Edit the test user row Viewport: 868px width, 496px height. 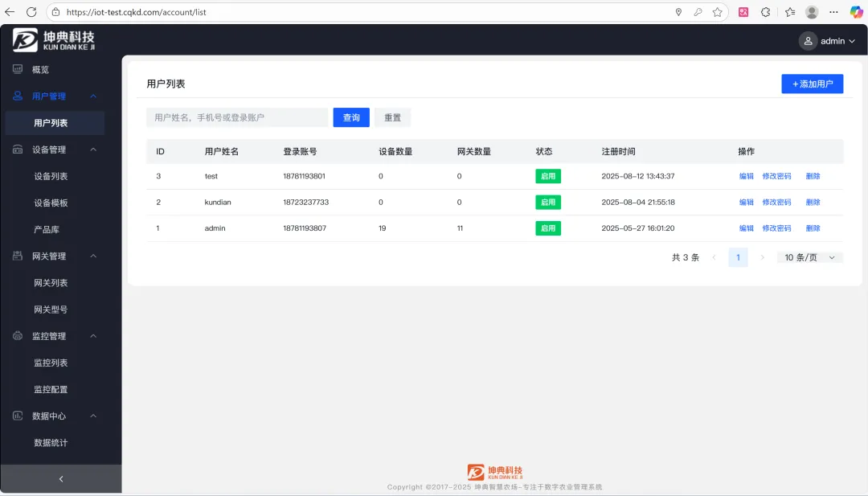click(746, 176)
